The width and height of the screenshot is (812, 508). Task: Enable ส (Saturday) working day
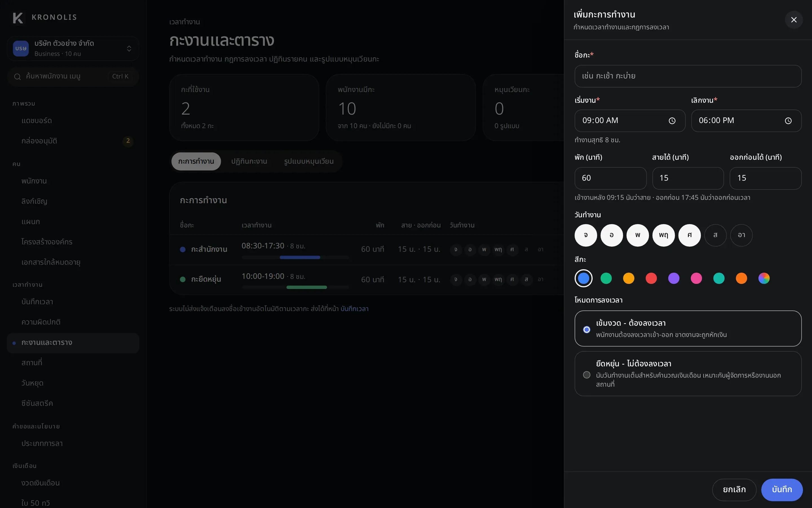(715, 235)
